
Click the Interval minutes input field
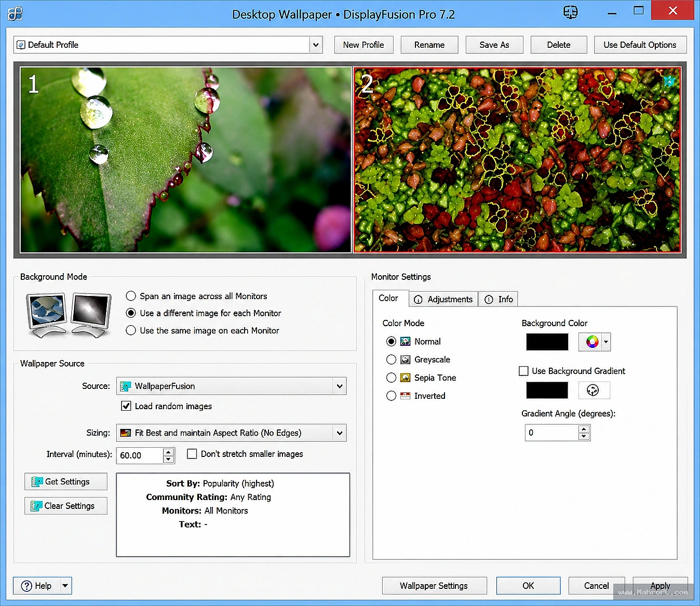(140, 455)
